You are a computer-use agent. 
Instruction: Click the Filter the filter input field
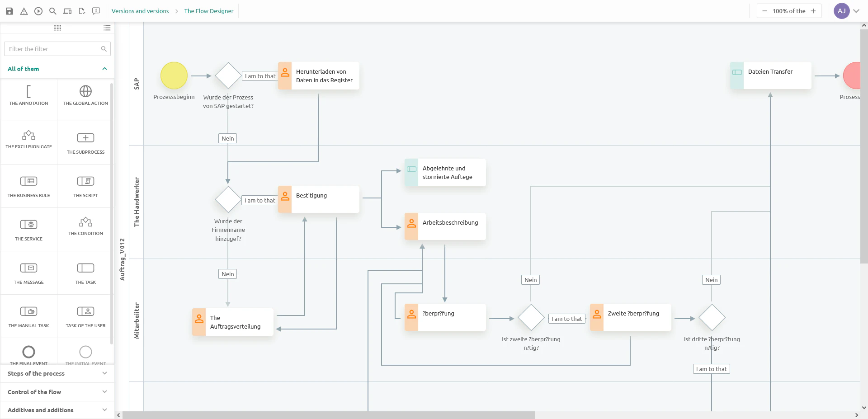(x=53, y=49)
